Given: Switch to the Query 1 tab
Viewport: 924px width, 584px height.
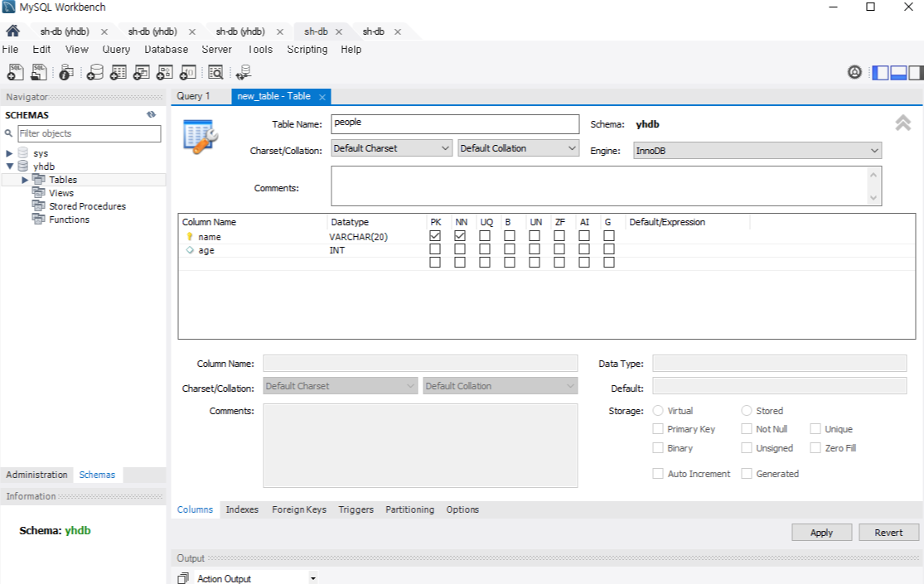Looking at the screenshot, I should (x=193, y=96).
